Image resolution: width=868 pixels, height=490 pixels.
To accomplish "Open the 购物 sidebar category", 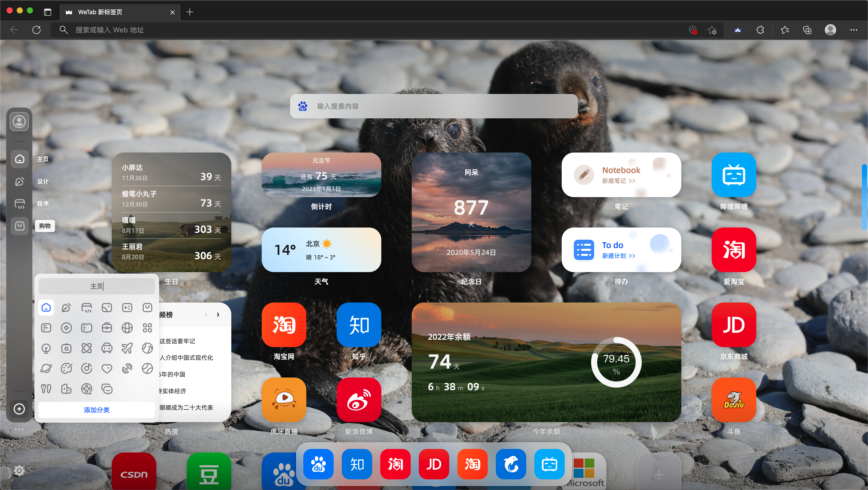I will [x=20, y=225].
